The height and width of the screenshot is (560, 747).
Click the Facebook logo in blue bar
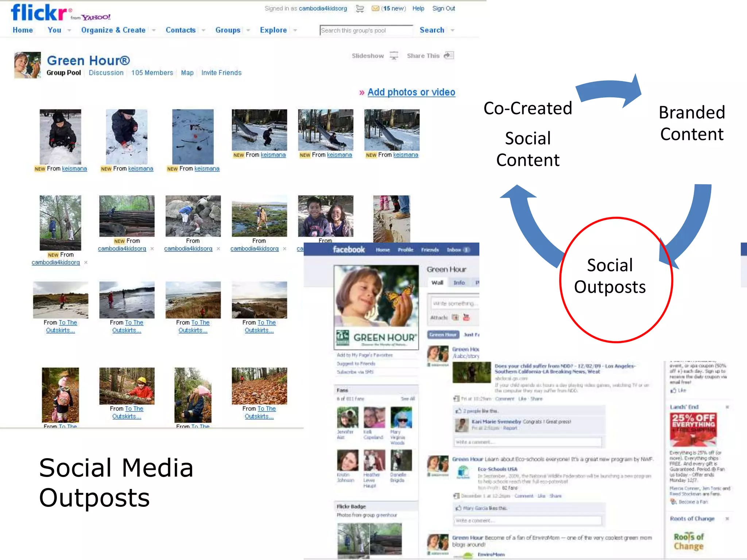click(348, 250)
